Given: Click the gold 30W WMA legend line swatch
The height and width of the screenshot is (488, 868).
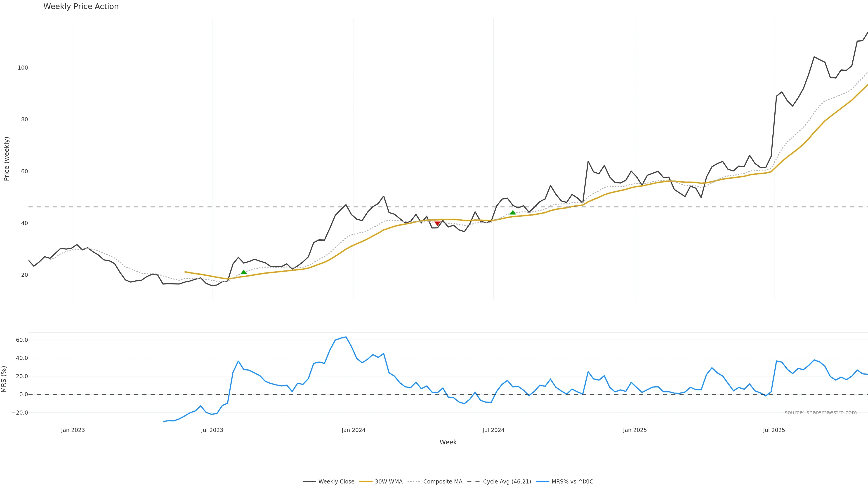Looking at the screenshot, I should coord(366,482).
